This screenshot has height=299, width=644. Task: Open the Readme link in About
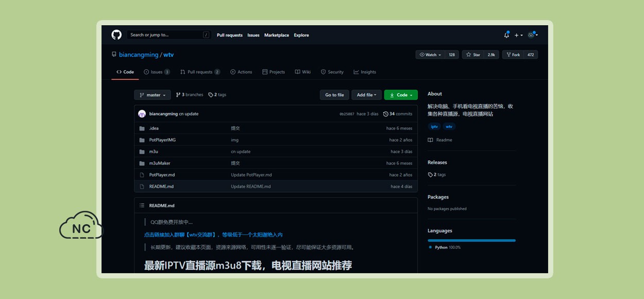click(x=440, y=140)
